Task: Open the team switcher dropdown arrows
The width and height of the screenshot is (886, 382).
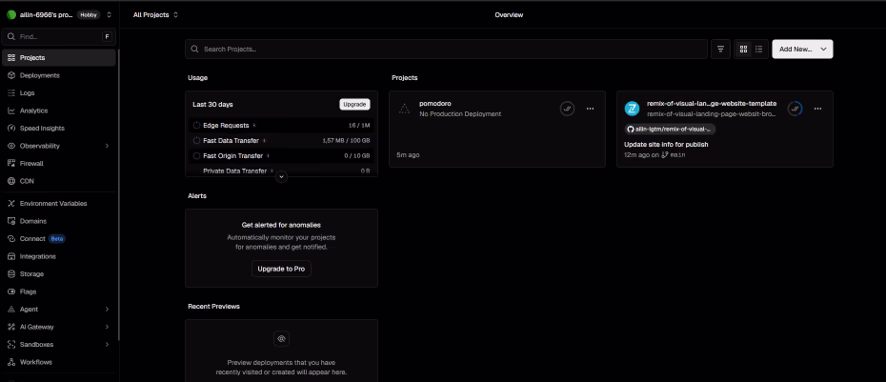Action: pos(109,15)
